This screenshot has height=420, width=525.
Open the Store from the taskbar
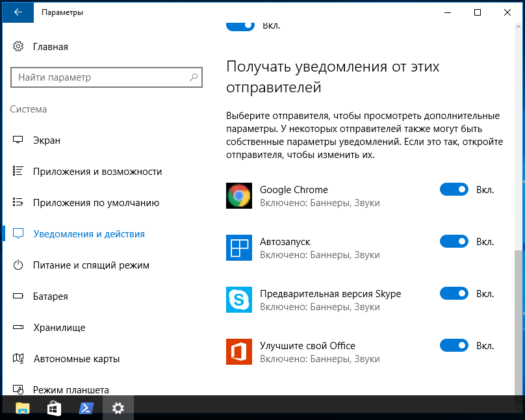[54, 408]
